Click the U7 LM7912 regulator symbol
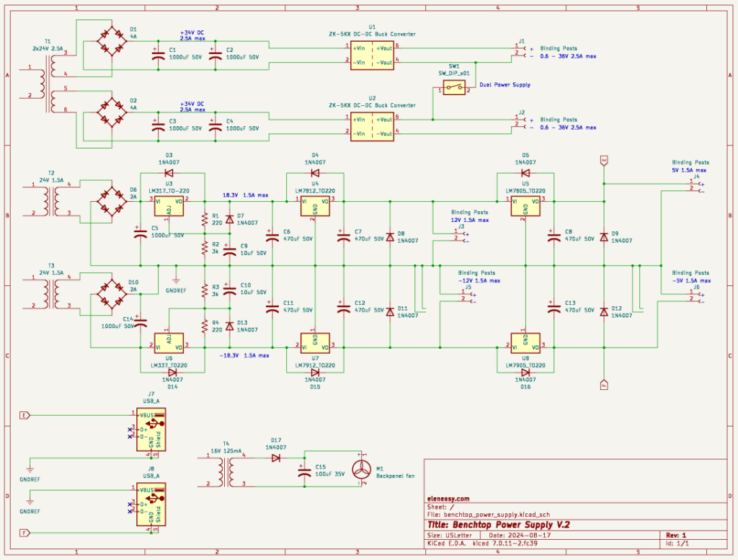The image size is (738, 560). pos(315,342)
